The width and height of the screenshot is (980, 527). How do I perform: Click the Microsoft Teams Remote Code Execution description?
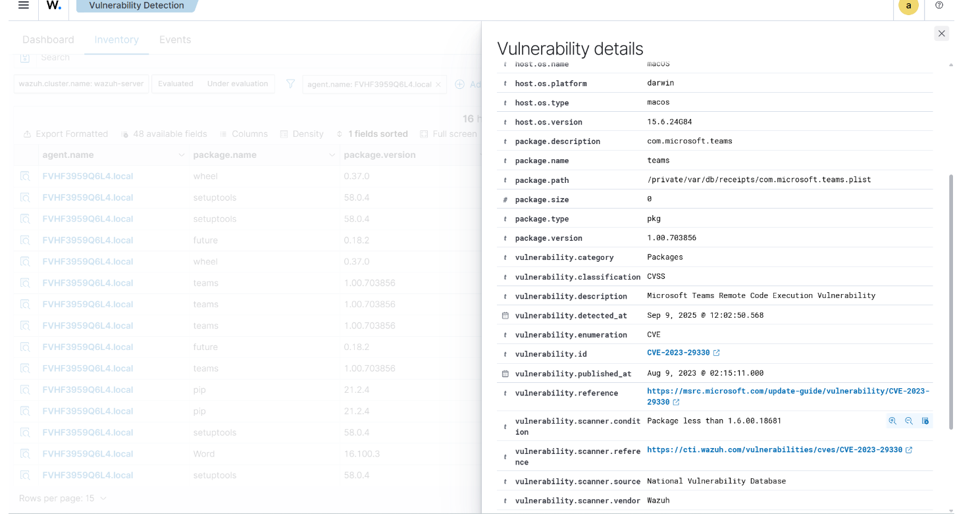761,295
